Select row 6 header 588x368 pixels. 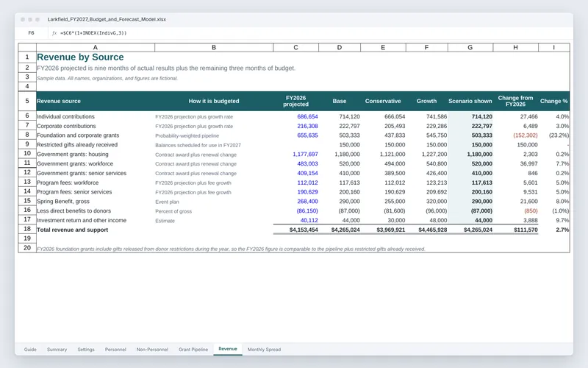click(x=27, y=116)
